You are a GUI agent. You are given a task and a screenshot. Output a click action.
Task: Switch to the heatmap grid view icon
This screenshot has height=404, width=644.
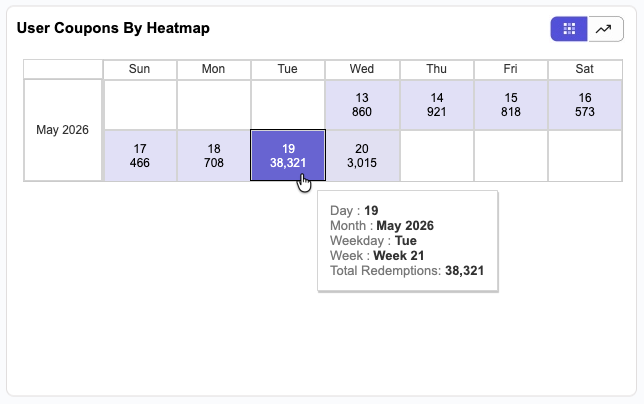(x=569, y=29)
